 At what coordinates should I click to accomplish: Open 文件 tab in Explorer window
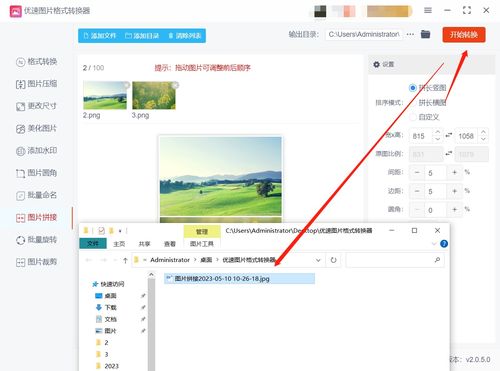coord(93,244)
